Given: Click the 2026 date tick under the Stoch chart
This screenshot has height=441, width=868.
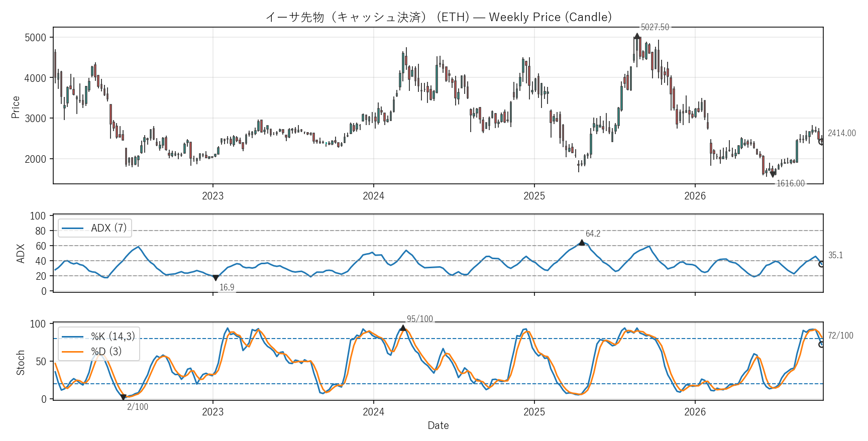Looking at the screenshot, I should [695, 412].
